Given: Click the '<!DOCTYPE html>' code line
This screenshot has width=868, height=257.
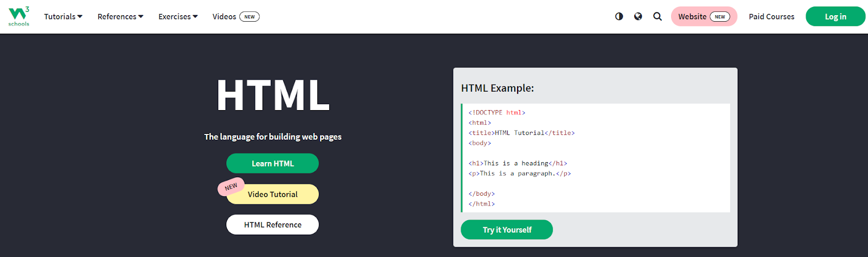Looking at the screenshot, I should pyautogui.click(x=497, y=113).
